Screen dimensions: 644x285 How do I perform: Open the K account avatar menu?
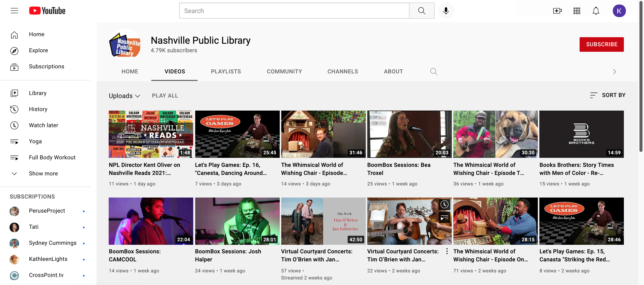coord(619,11)
